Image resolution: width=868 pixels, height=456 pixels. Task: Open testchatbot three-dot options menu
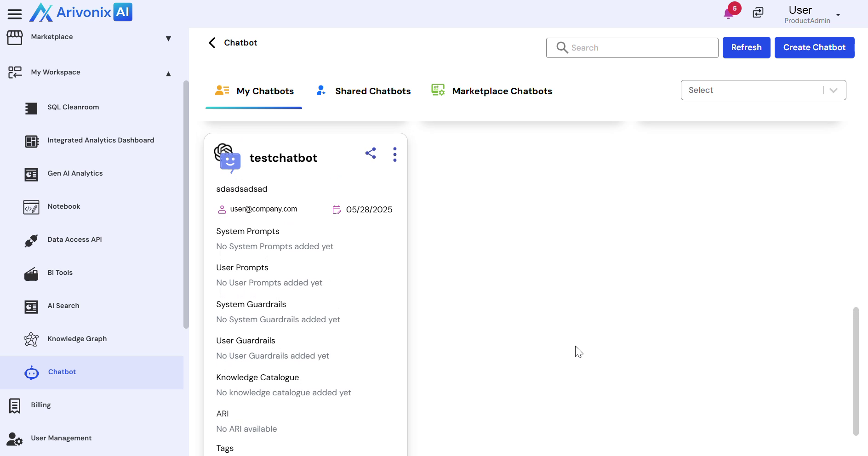[394, 154]
